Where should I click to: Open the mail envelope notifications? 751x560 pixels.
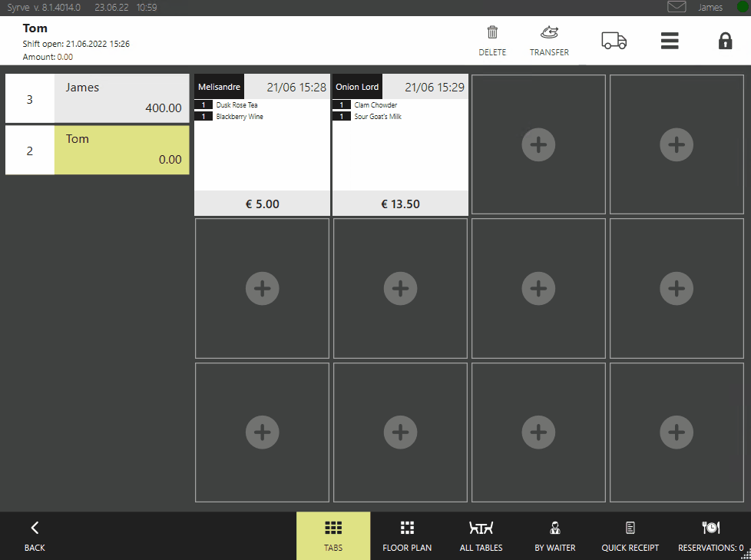click(x=677, y=7)
